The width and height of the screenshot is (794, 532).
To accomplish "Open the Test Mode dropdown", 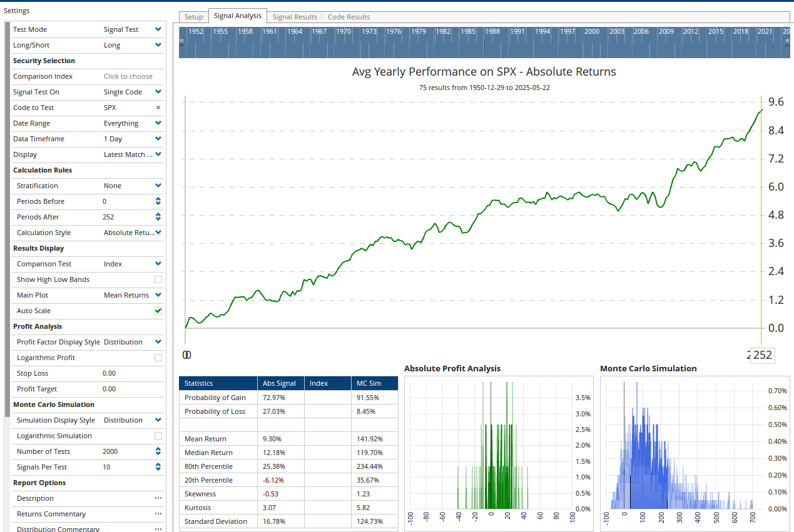I will point(133,29).
